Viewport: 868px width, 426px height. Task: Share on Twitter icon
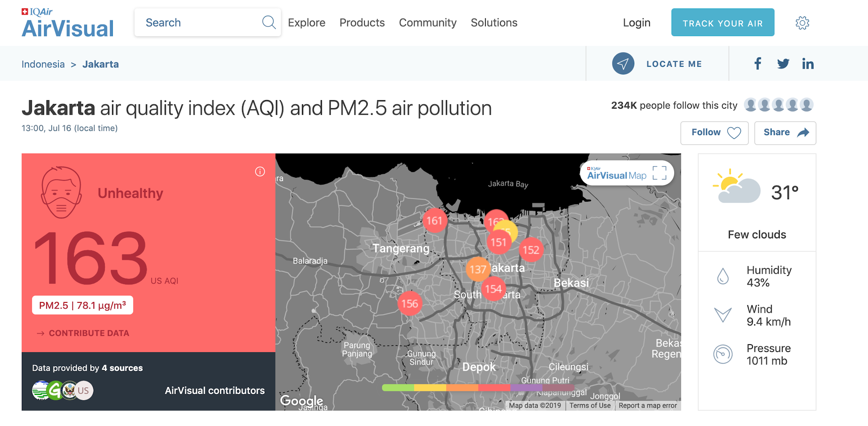tap(783, 64)
